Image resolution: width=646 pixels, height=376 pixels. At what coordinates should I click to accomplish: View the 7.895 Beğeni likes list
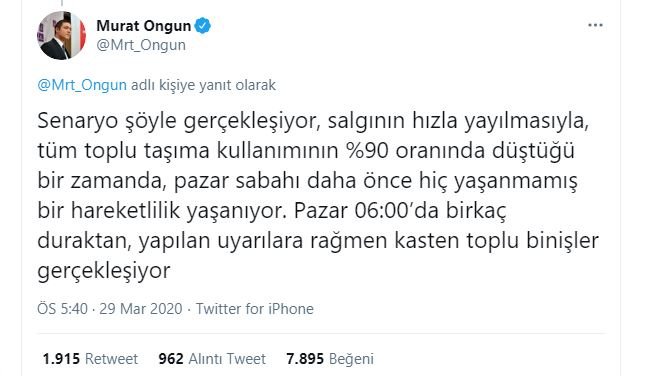(330, 359)
